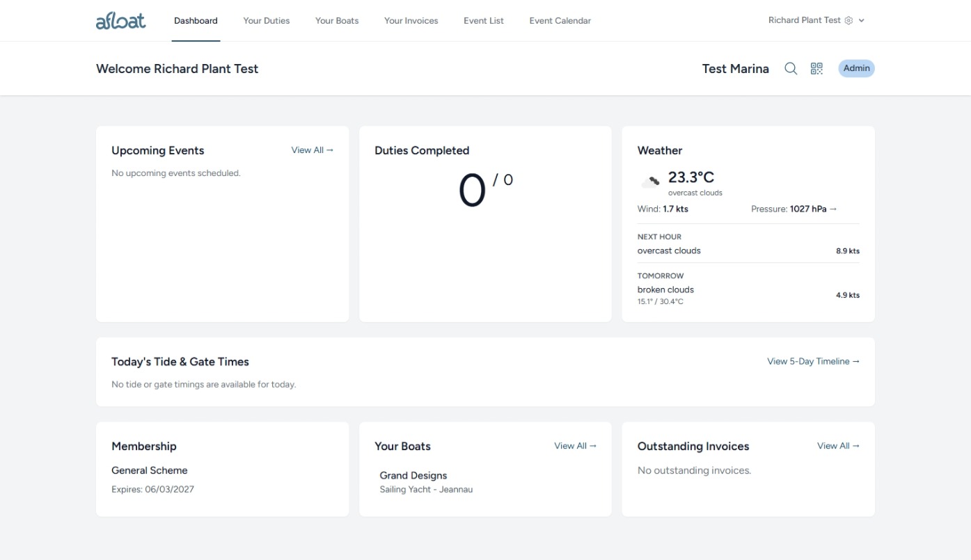Go to the Dashboard tab
Screen dimensions: 971x560
tap(196, 21)
